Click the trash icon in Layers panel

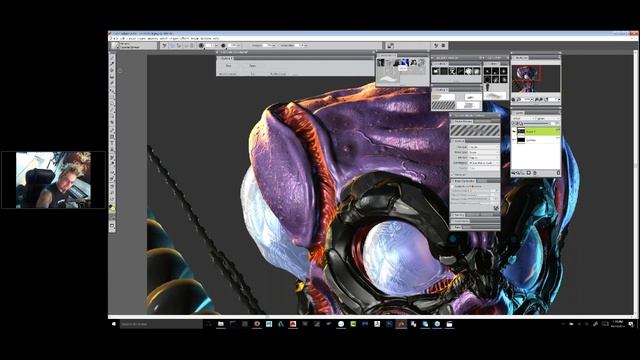click(558, 173)
